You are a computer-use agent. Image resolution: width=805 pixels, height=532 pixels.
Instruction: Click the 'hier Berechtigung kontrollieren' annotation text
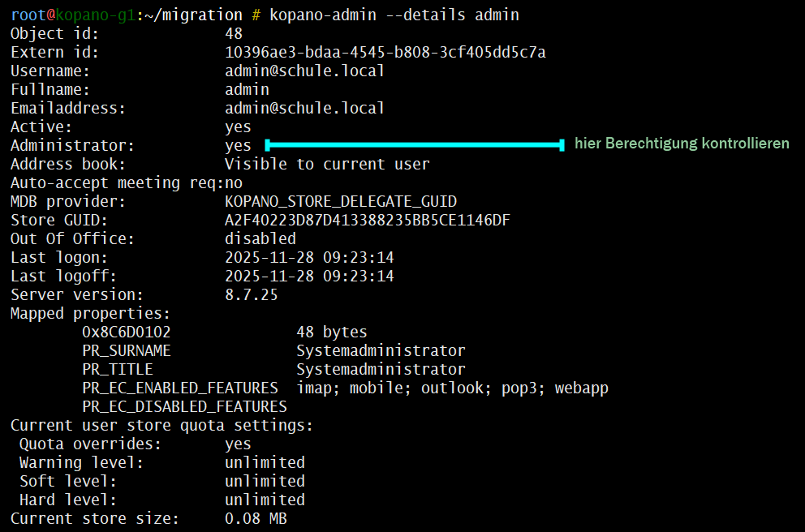(682, 144)
